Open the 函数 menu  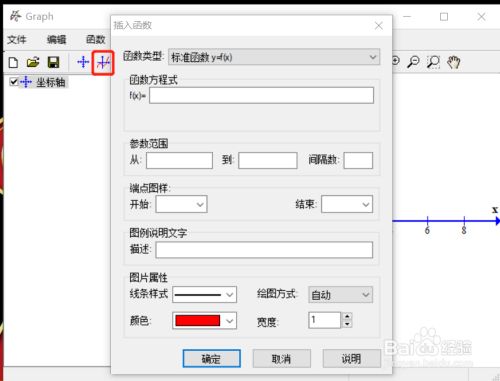click(96, 40)
